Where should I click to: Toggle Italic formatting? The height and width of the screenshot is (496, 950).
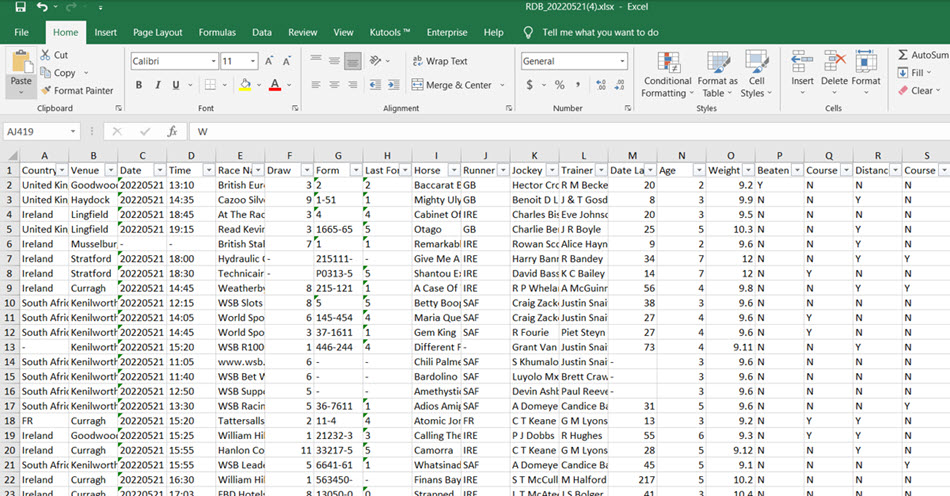coord(158,85)
